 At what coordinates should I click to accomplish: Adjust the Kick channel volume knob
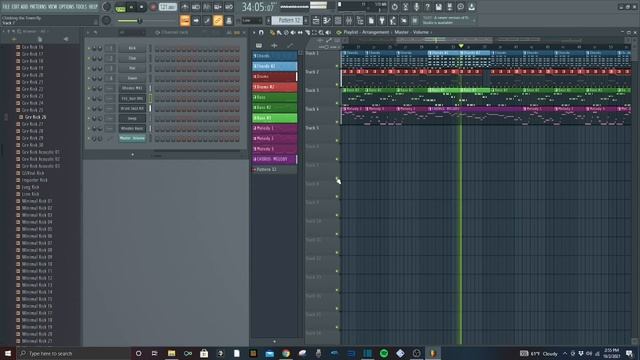click(100, 49)
